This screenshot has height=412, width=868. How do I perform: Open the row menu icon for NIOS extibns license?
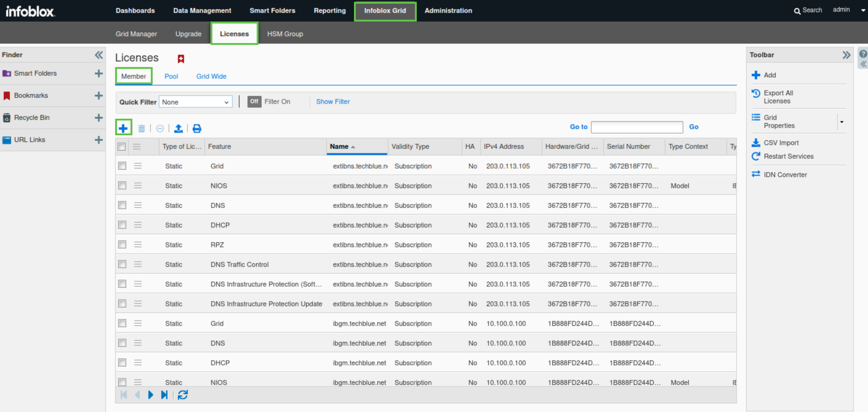coord(138,185)
